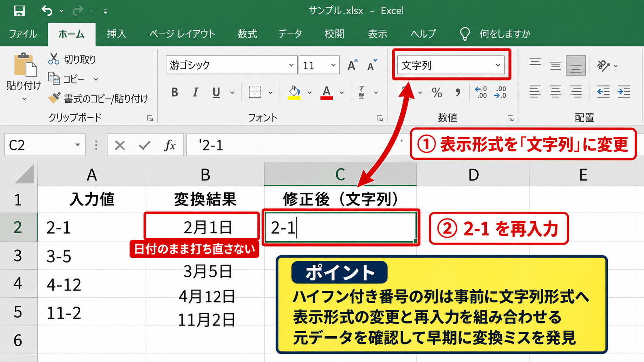This screenshot has width=644, height=362.
Task: Open the フォント dialog launcher
Action: [x=380, y=118]
